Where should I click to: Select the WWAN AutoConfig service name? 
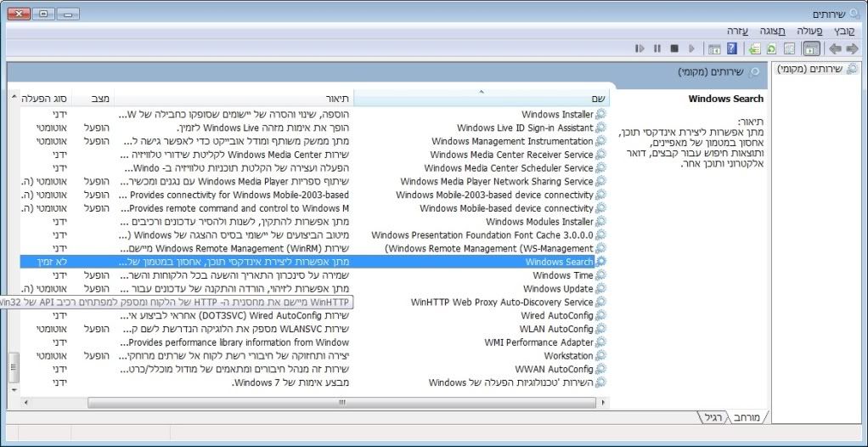pyautogui.click(x=554, y=369)
